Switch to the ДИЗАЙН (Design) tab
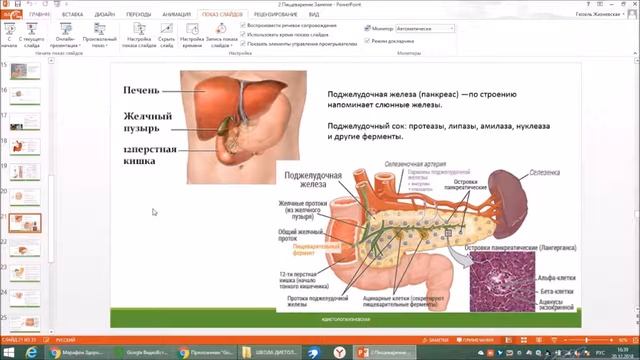 click(104, 14)
